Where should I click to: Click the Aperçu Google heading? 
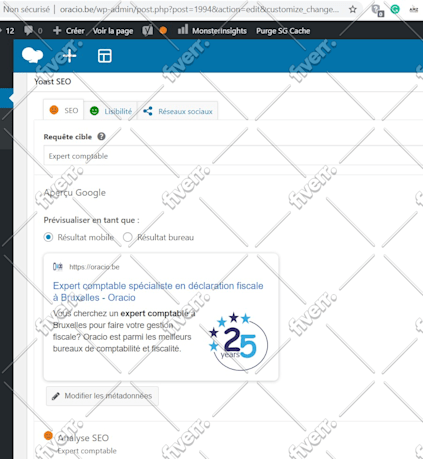pos(75,193)
